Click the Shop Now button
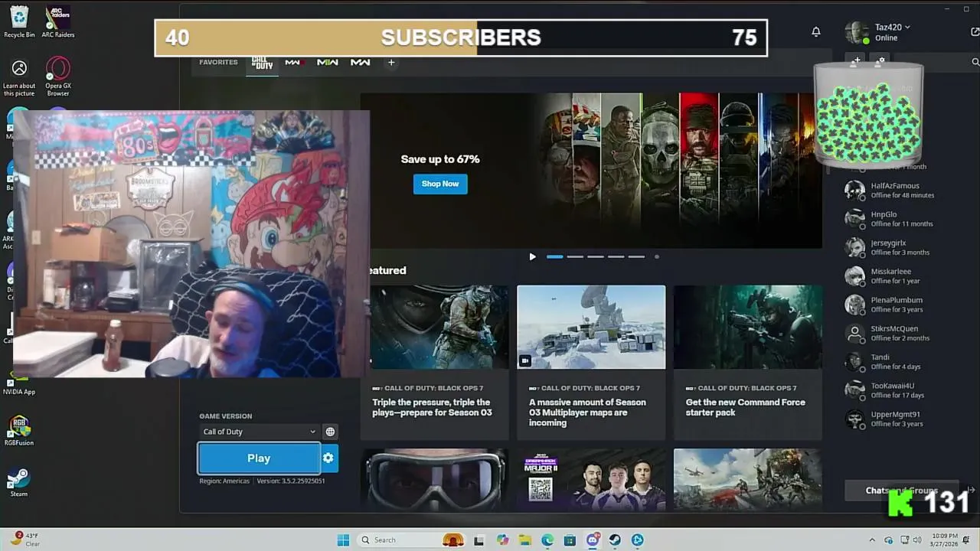This screenshot has width=980, height=551. (x=440, y=184)
